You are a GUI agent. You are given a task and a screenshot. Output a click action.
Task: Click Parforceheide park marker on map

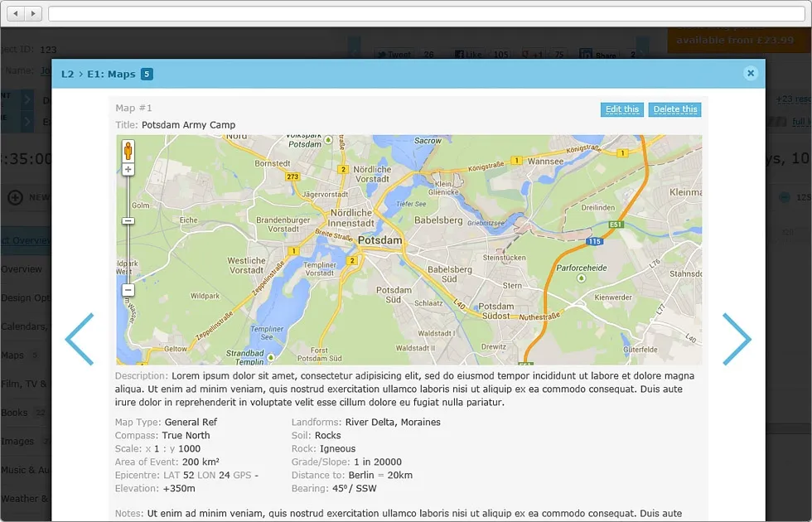[581, 278]
